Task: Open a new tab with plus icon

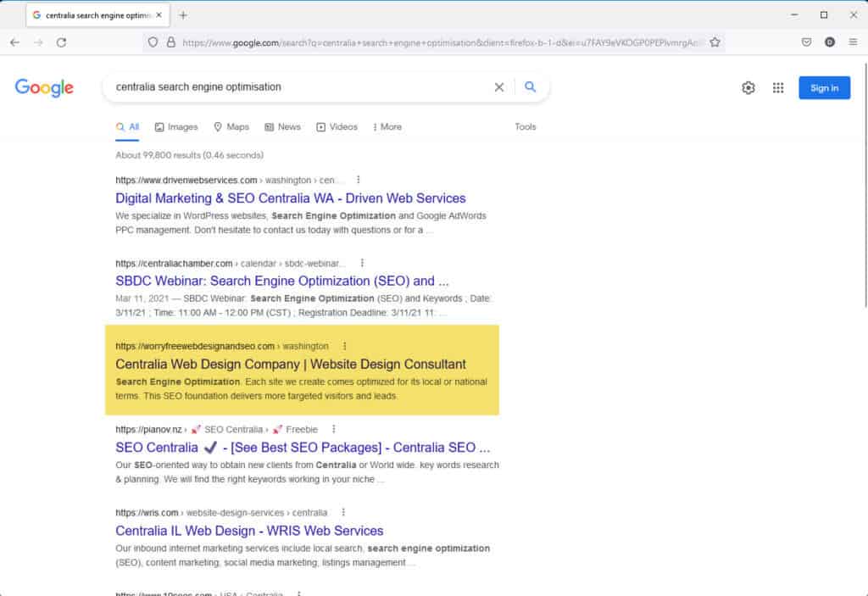Action: (183, 15)
